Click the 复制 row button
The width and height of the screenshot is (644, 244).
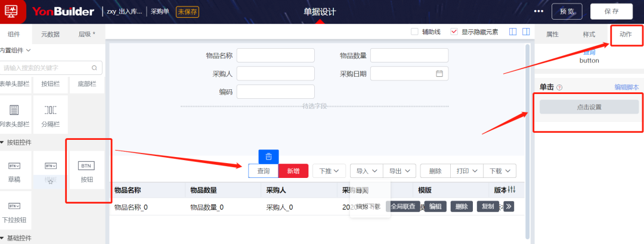(x=488, y=207)
